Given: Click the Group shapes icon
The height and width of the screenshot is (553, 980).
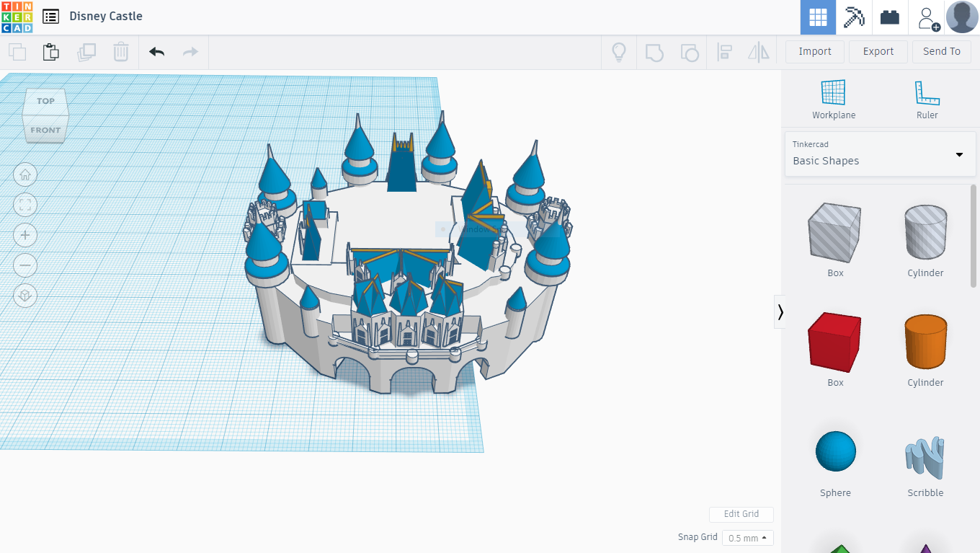Looking at the screenshot, I should click(x=654, y=52).
